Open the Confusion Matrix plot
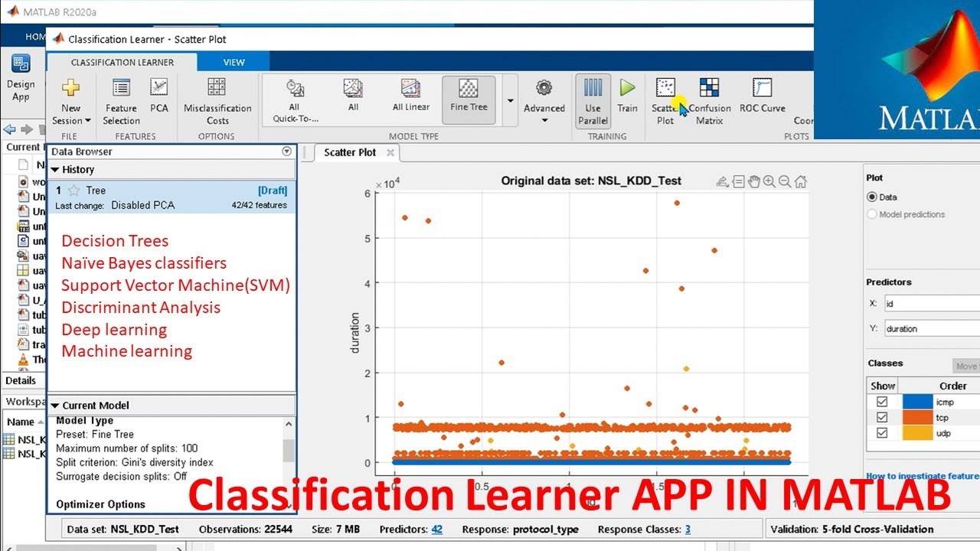Screen dimensions: 980x551 (710, 102)
